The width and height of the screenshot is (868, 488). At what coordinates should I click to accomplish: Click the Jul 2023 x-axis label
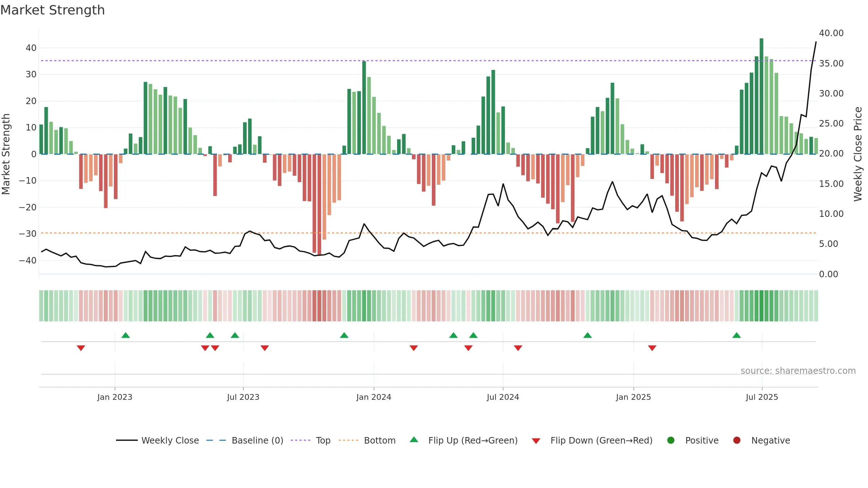coord(243,397)
